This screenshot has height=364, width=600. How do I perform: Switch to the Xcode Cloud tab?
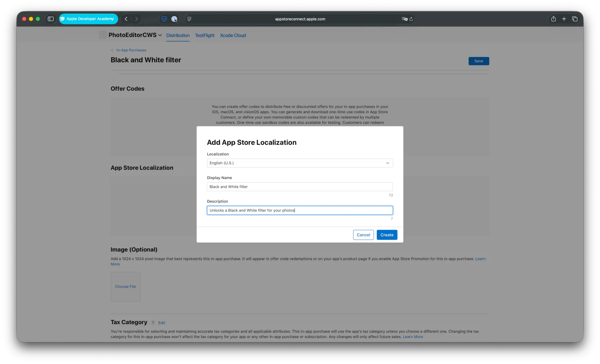[233, 35]
